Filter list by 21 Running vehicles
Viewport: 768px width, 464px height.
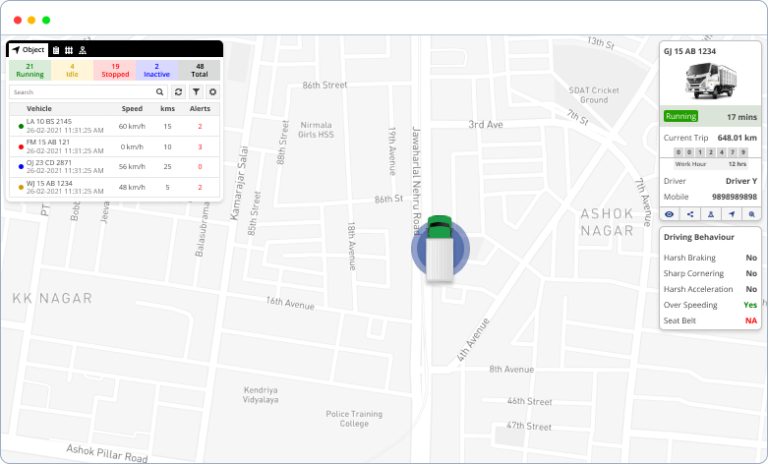point(30,70)
